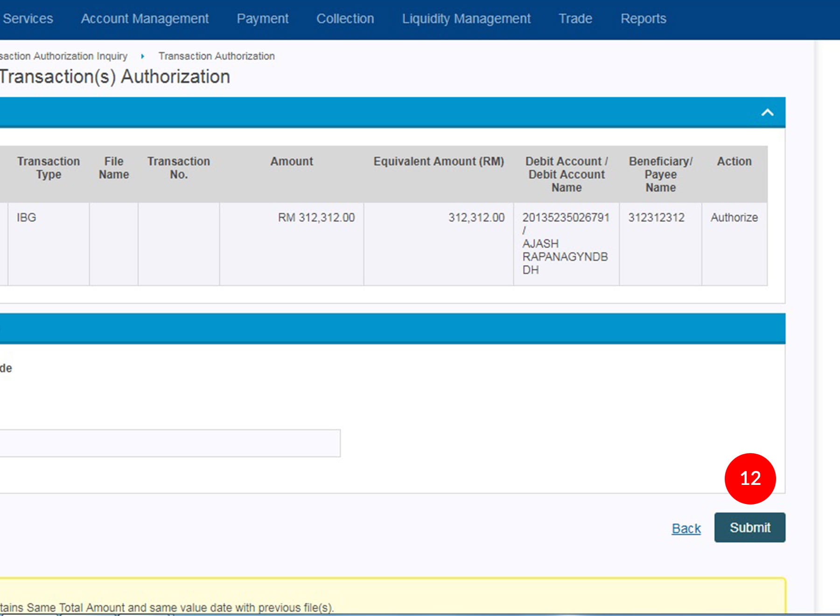Click the Transaction Authorization breadcrumb

(217, 56)
